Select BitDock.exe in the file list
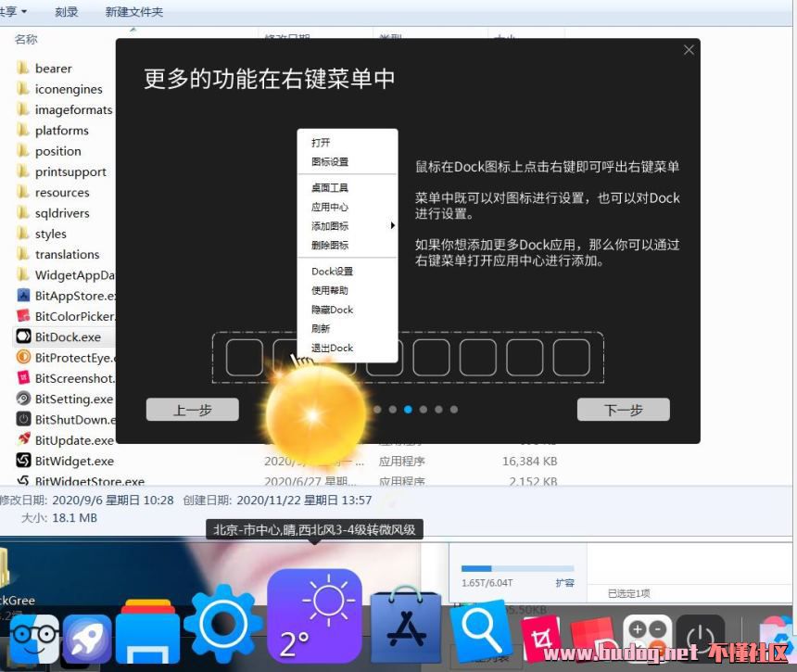 (68, 337)
